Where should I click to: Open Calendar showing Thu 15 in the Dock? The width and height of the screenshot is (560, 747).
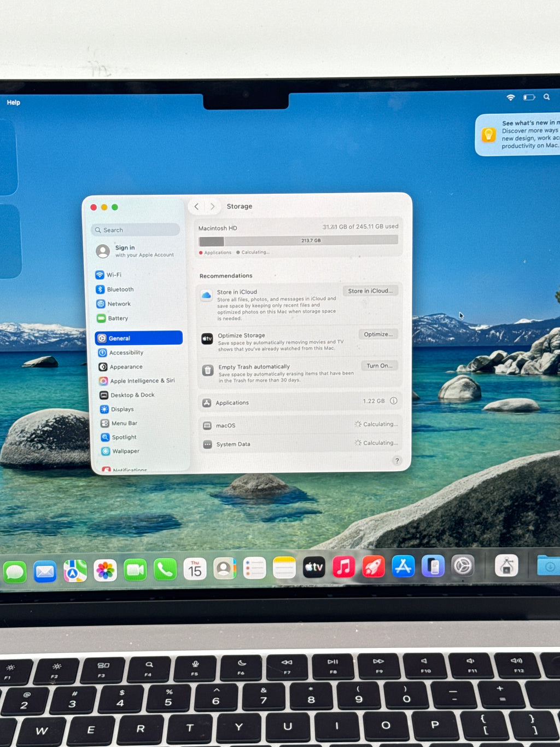pyautogui.click(x=195, y=569)
